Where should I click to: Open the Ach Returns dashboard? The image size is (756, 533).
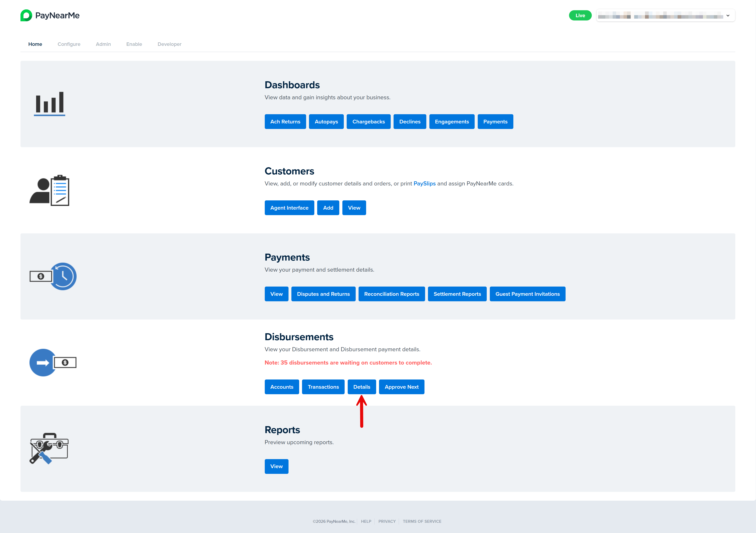[x=285, y=121]
